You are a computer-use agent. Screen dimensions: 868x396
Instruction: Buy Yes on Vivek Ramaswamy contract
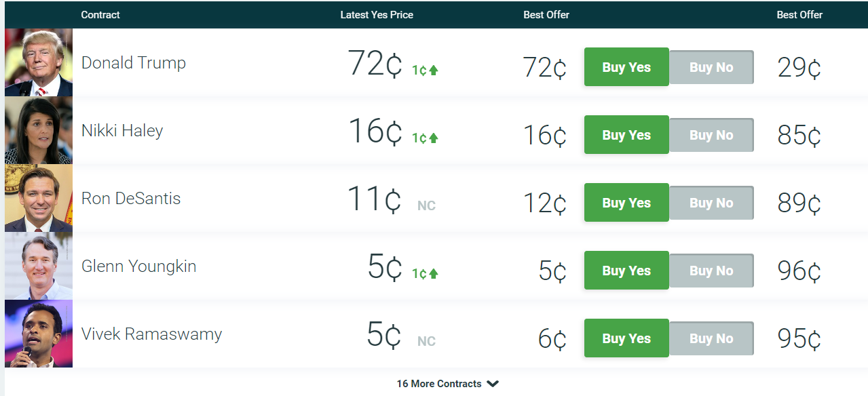(626, 338)
